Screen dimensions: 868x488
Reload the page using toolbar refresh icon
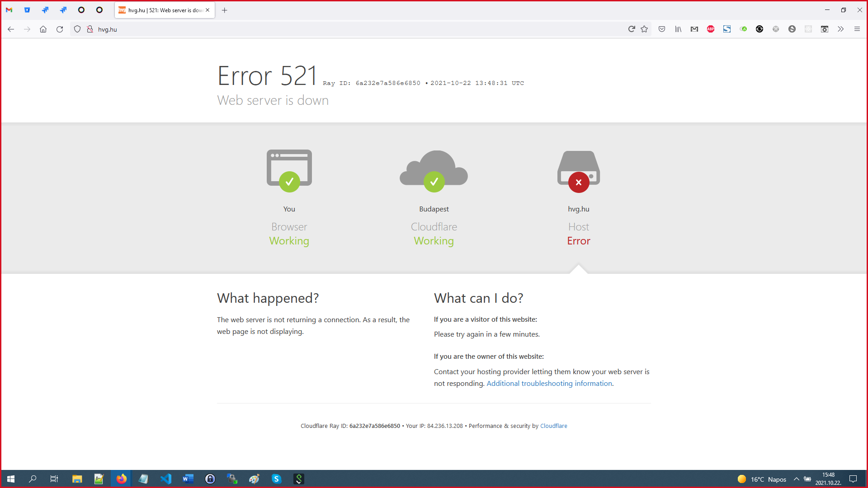click(x=60, y=29)
